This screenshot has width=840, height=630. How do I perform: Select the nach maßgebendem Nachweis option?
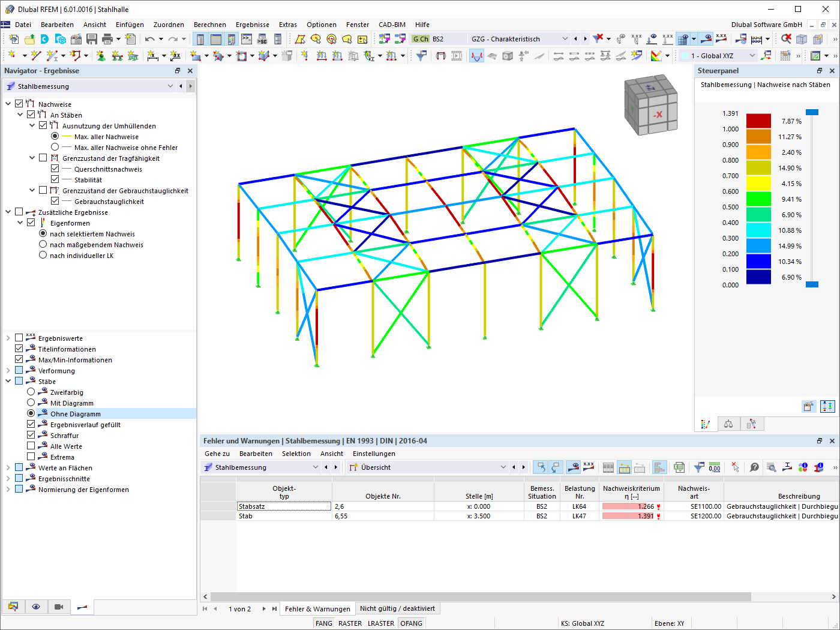(43, 244)
